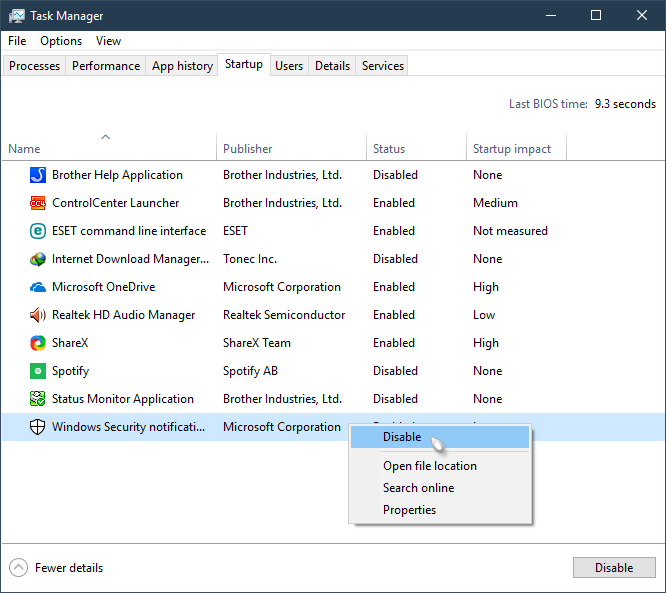Choose Open file location in context menu
Image resolution: width=666 pixels, height=593 pixels.
(440, 466)
